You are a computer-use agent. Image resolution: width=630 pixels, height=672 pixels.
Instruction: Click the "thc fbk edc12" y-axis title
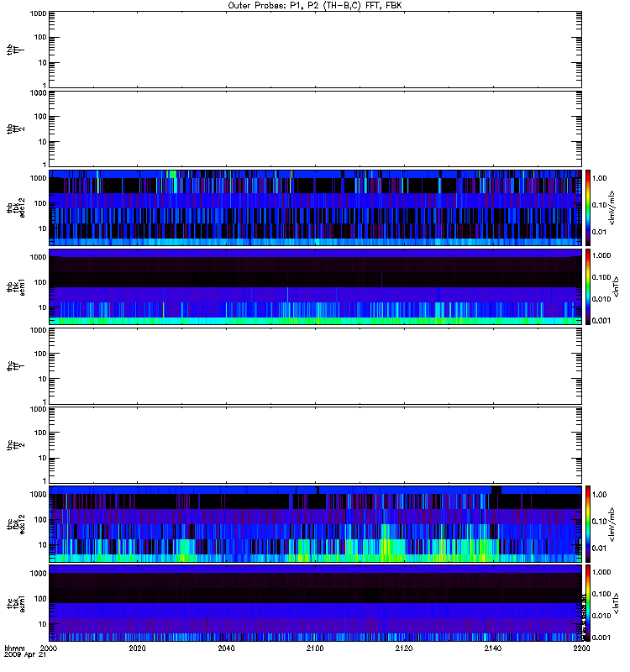[x=15, y=524]
